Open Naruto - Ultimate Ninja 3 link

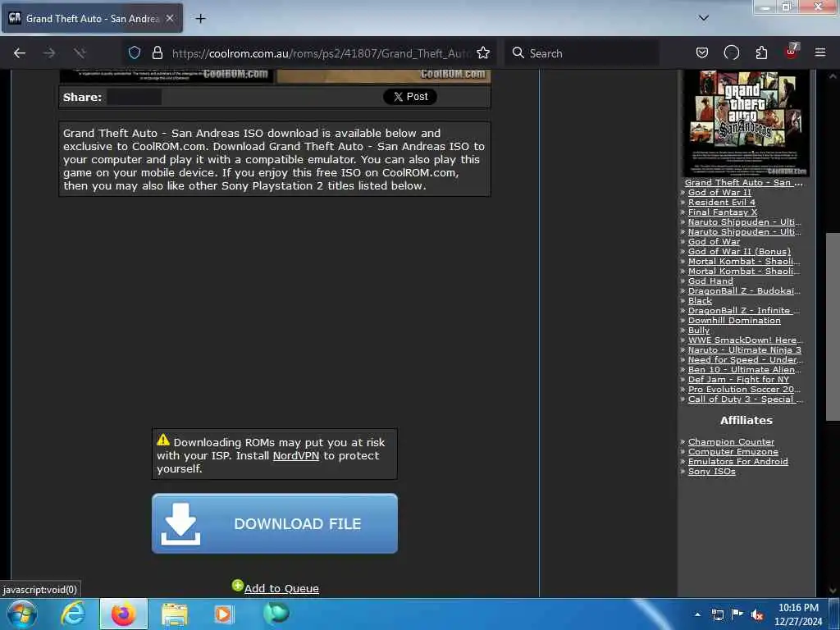click(745, 349)
